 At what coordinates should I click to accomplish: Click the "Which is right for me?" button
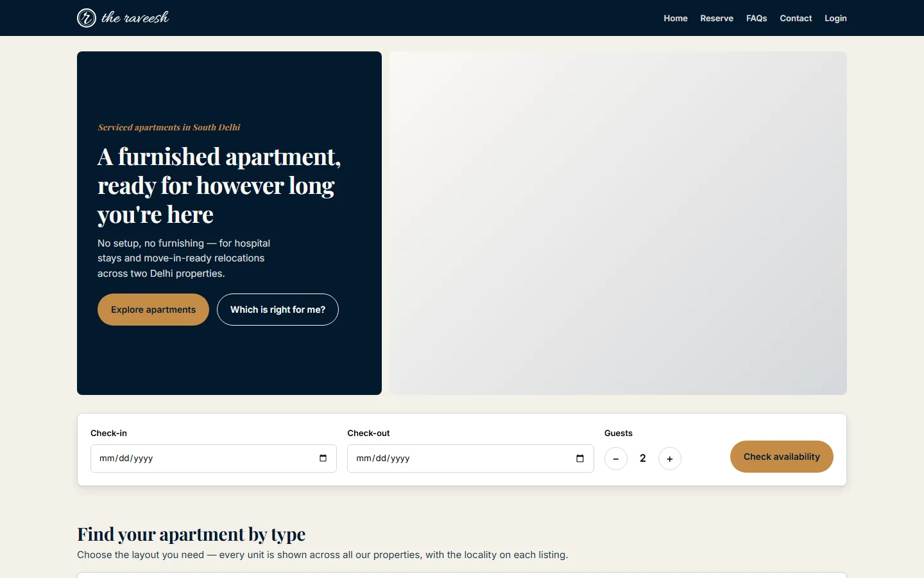click(x=278, y=310)
